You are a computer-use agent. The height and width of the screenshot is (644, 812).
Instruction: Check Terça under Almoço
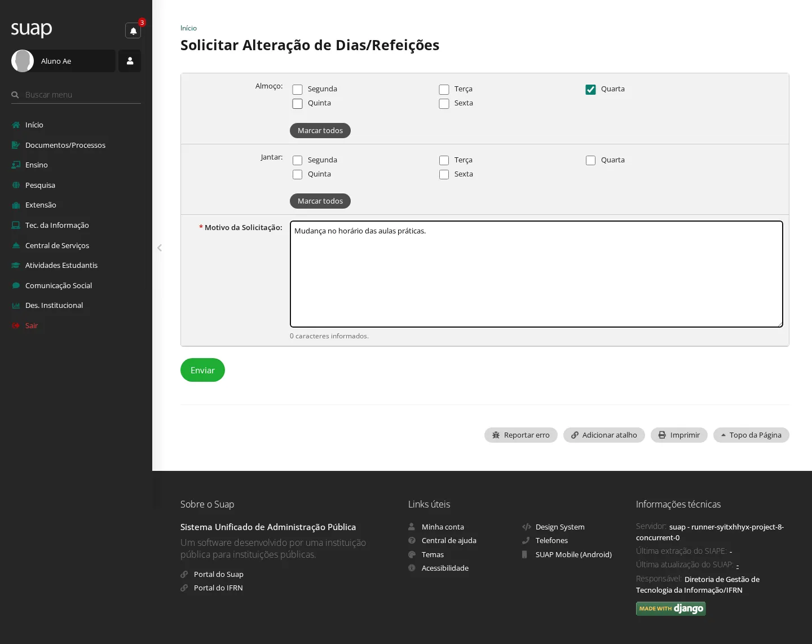[x=444, y=89]
